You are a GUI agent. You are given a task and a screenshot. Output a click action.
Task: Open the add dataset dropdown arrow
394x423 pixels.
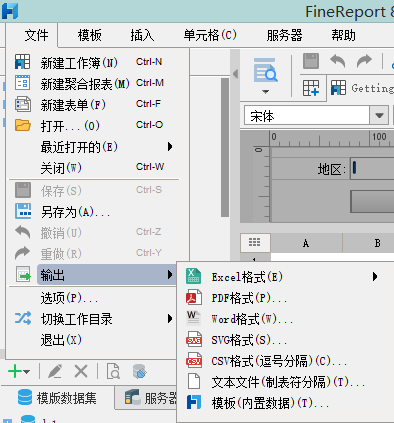[27, 371]
